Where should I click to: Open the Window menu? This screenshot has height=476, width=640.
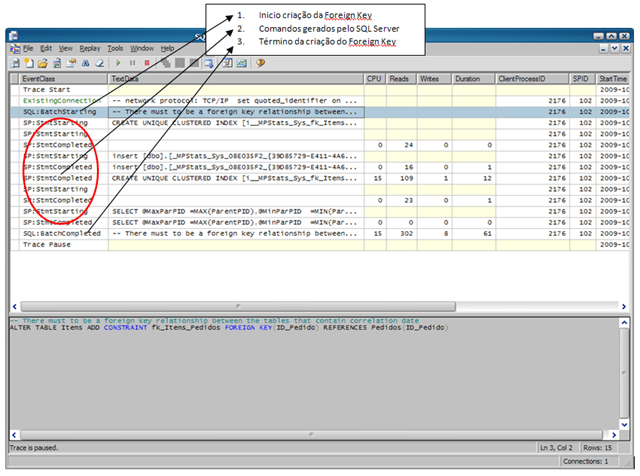(x=142, y=48)
